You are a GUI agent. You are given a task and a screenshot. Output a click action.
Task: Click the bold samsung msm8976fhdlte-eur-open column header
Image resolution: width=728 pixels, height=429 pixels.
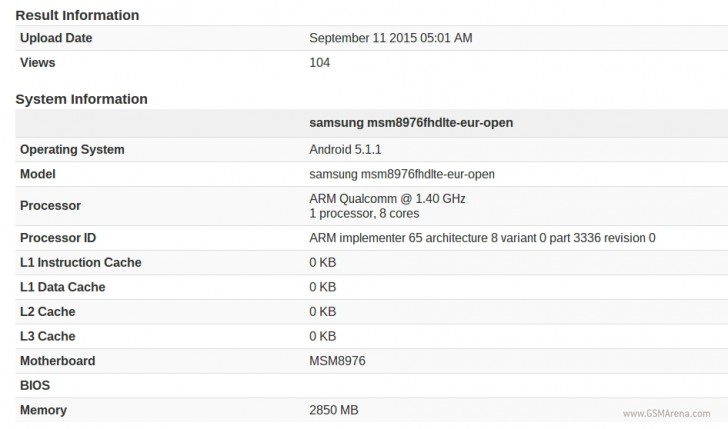[x=412, y=123]
